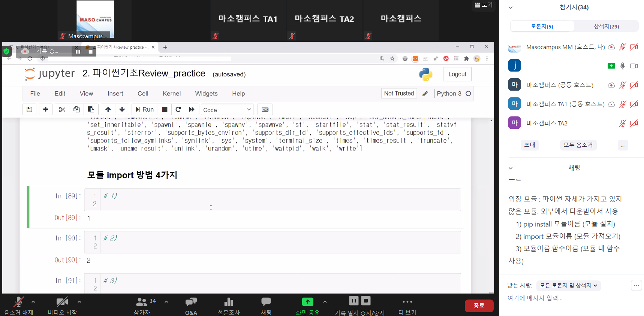644x316 pixels.
Task: Collapse the participants panel chevron
Action: (511, 7)
